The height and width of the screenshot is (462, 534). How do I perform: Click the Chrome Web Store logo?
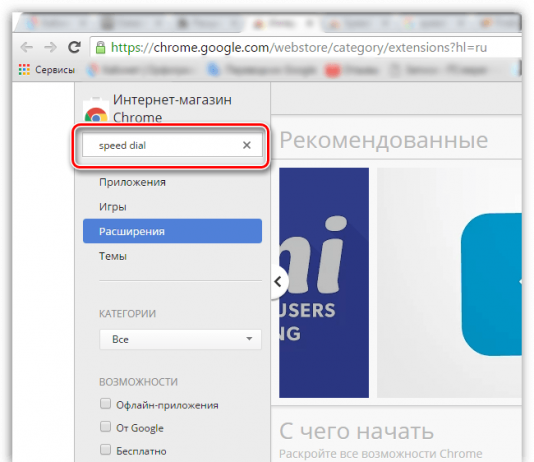[96, 110]
